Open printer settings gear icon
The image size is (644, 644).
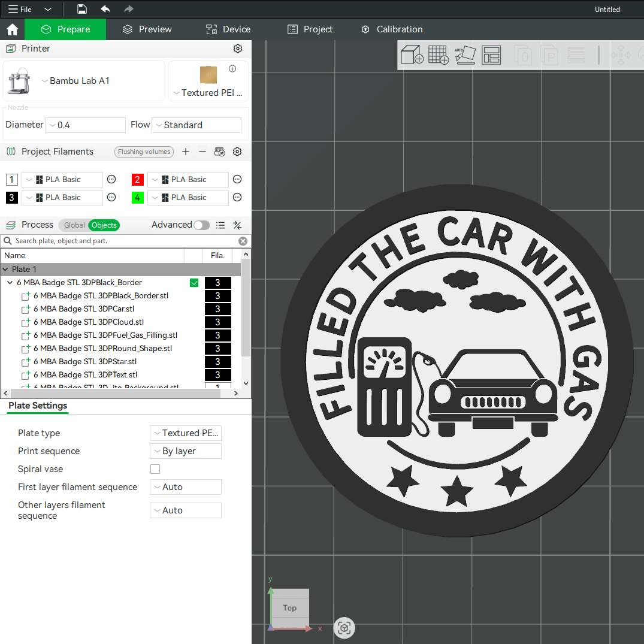tap(238, 49)
